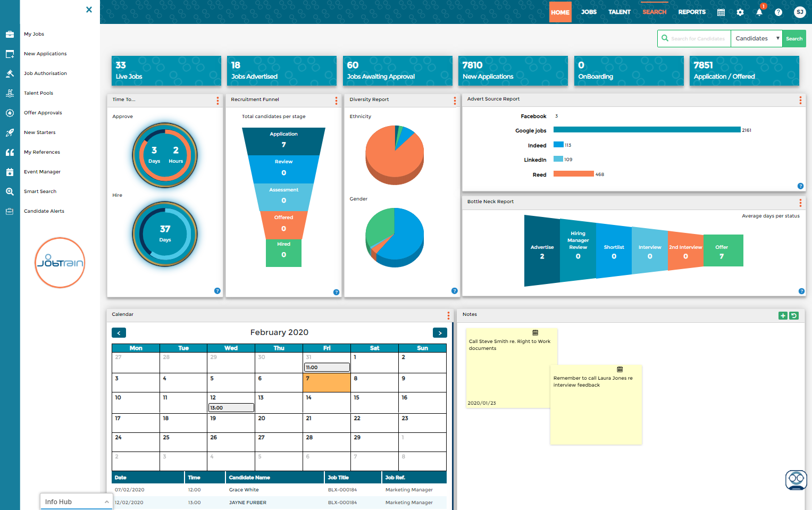Advance calendar with the next month chevron
812x510 pixels.
[440, 332]
